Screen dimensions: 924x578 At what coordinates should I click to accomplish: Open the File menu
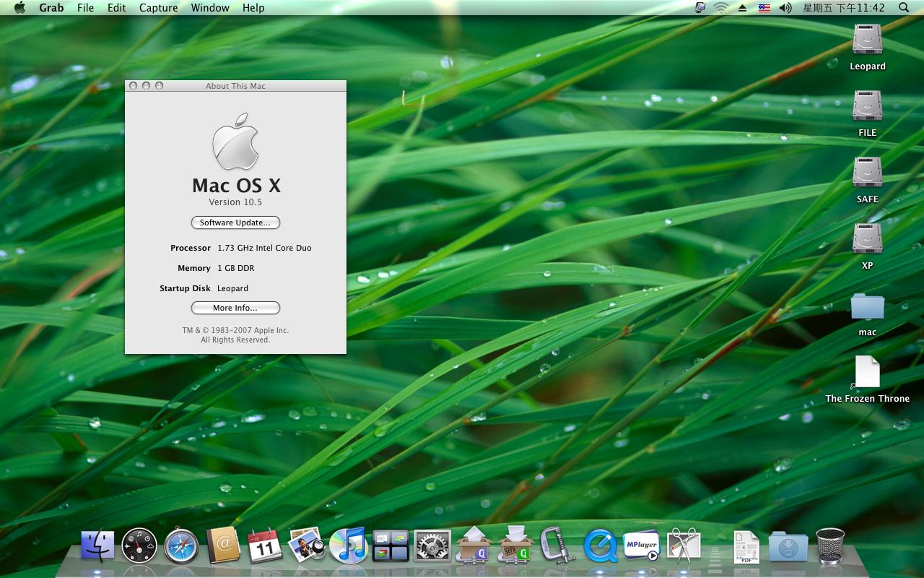pyautogui.click(x=85, y=7)
